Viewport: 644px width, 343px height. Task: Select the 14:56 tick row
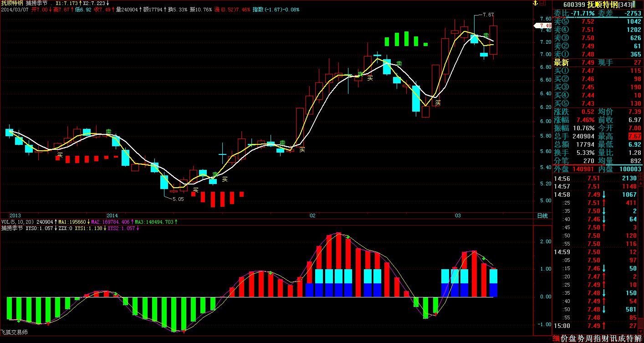click(595, 178)
